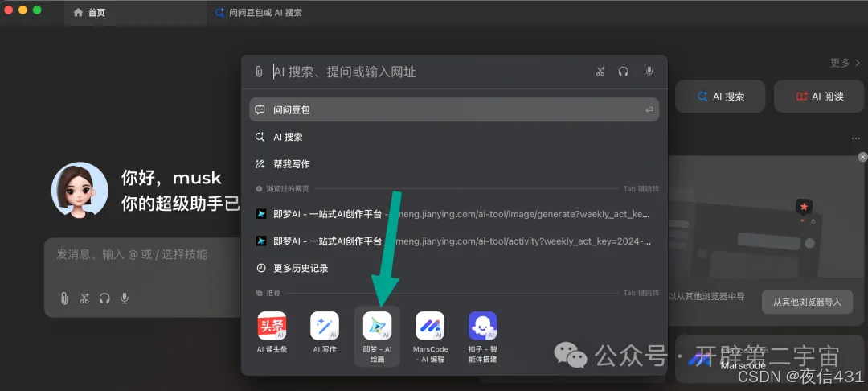Click the user avatar picture
This screenshot has height=391, width=868.
click(80, 190)
